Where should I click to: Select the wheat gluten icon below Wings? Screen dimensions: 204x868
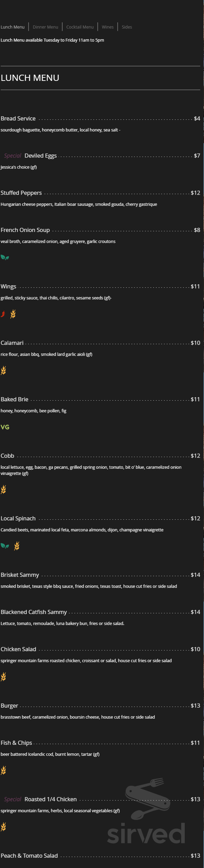pyautogui.click(x=13, y=314)
